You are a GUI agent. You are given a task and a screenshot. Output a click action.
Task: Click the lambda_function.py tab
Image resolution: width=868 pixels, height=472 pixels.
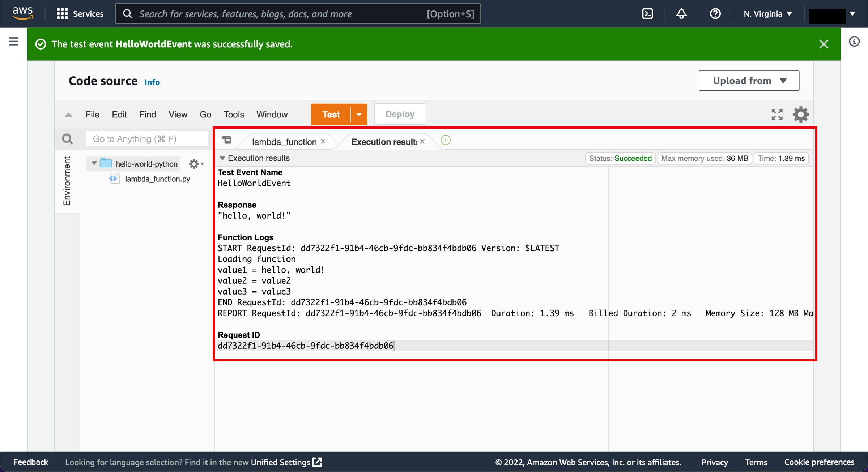click(285, 141)
